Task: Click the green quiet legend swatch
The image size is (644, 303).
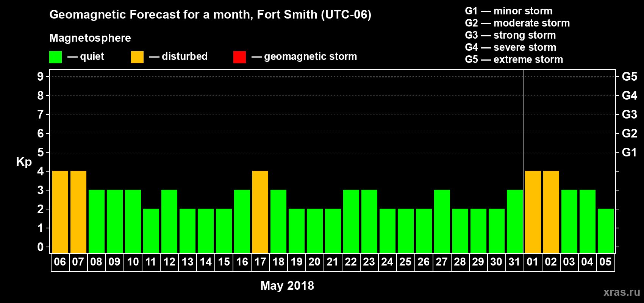Action: (x=56, y=57)
